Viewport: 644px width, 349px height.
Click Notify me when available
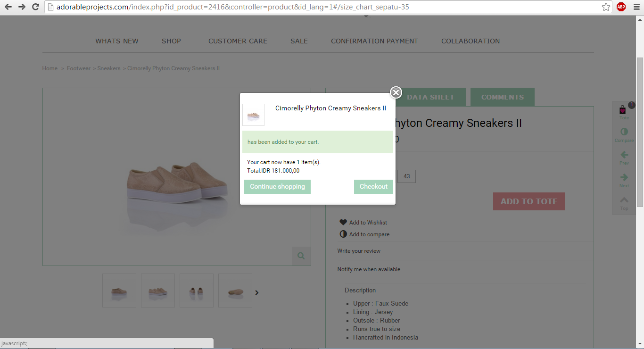coord(369,269)
